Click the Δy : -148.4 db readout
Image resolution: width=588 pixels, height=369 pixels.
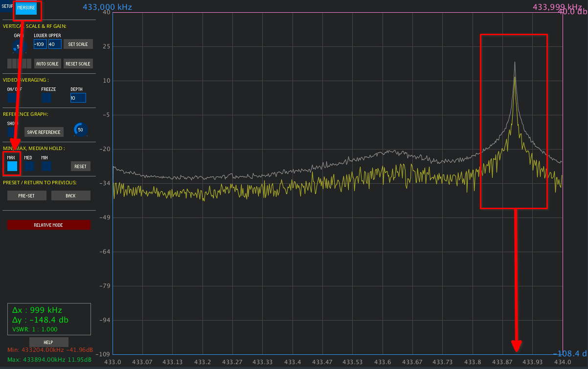(40, 320)
